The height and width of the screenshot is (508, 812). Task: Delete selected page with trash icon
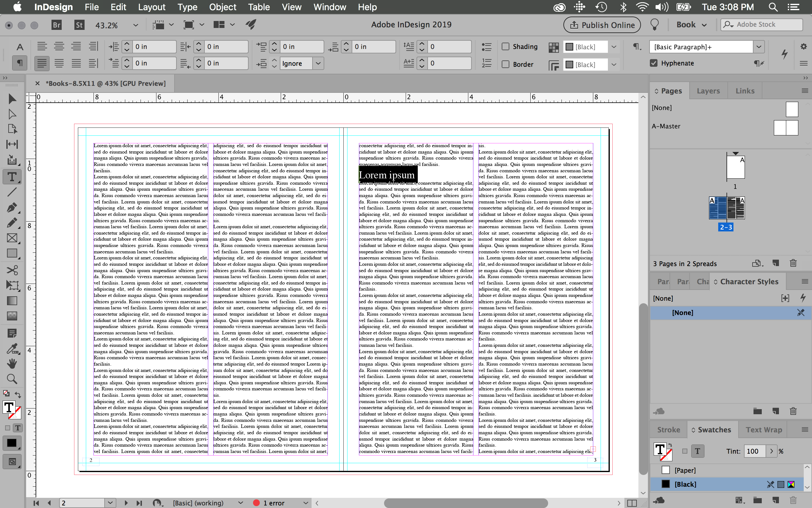coord(793,263)
